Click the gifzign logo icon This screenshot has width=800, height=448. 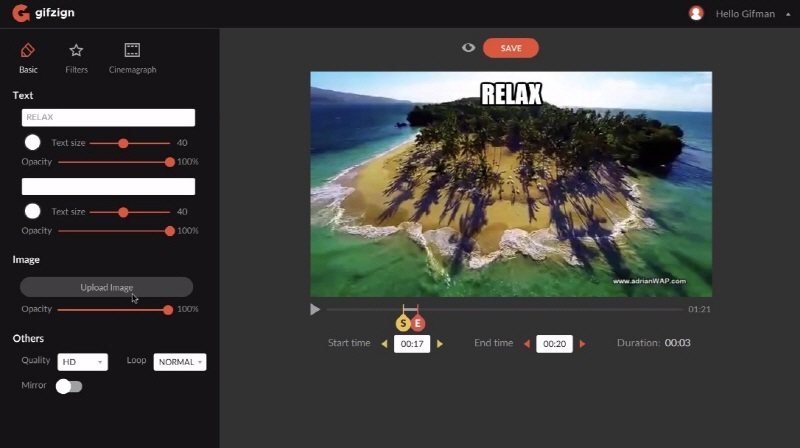[x=21, y=13]
